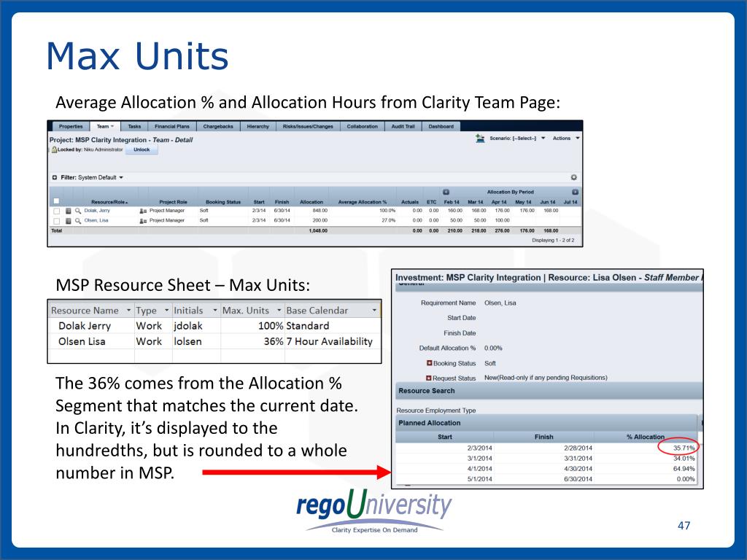Click the Booking Status column header
The width and height of the screenshot is (747, 560).
(x=223, y=202)
